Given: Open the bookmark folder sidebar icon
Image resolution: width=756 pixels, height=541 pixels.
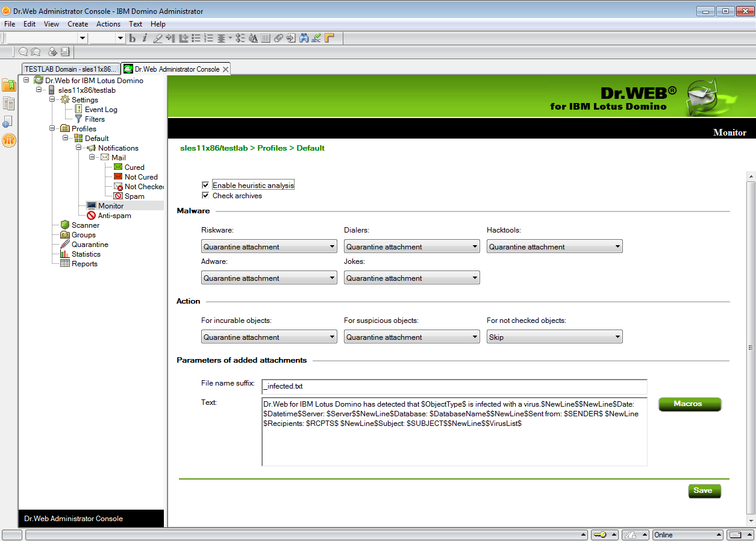Looking at the screenshot, I should tap(9, 85).
